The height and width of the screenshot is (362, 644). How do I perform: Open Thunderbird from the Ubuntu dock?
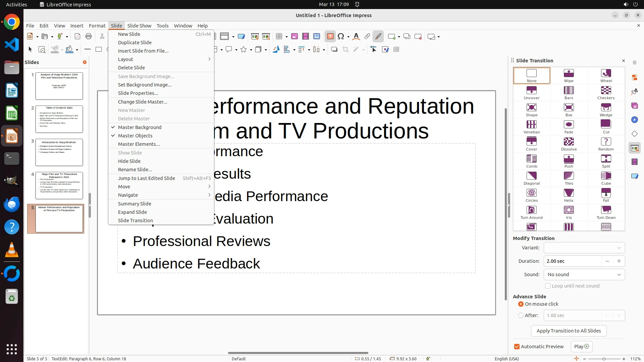click(x=12, y=204)
